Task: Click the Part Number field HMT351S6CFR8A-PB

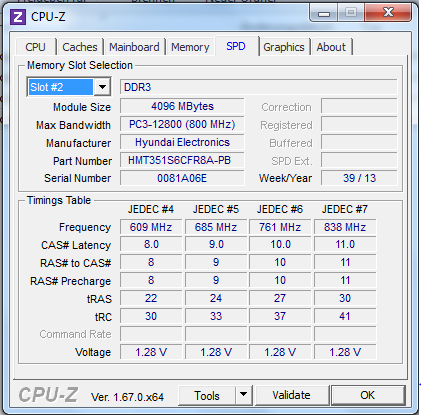Action: (182, 160)
